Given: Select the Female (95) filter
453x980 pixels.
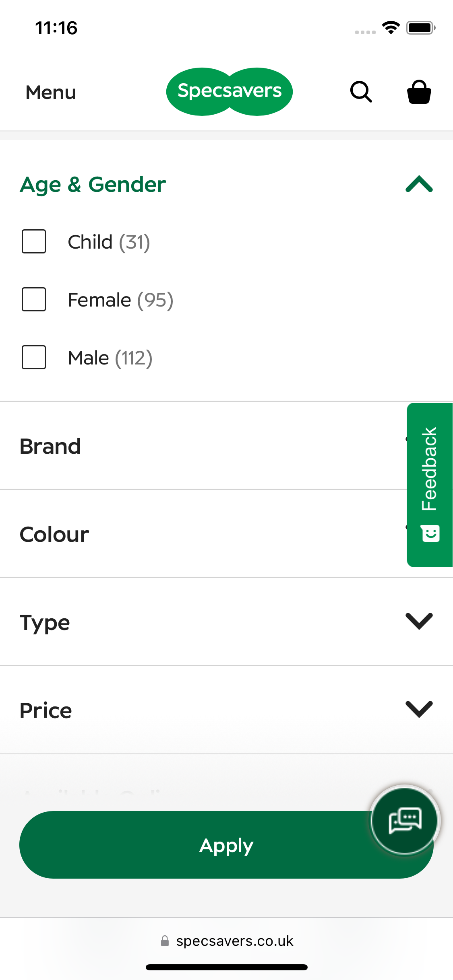Looking at the screenshot, I should coord(33,299).
